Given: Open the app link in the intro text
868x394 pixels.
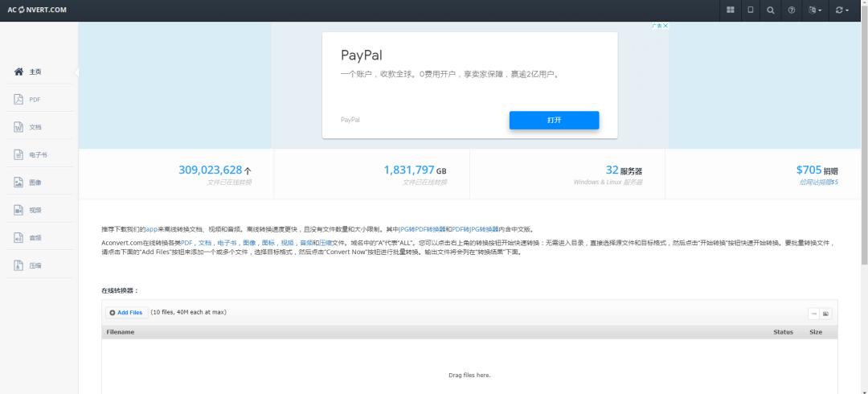Looking at the screenshot, I should point(152,229).
